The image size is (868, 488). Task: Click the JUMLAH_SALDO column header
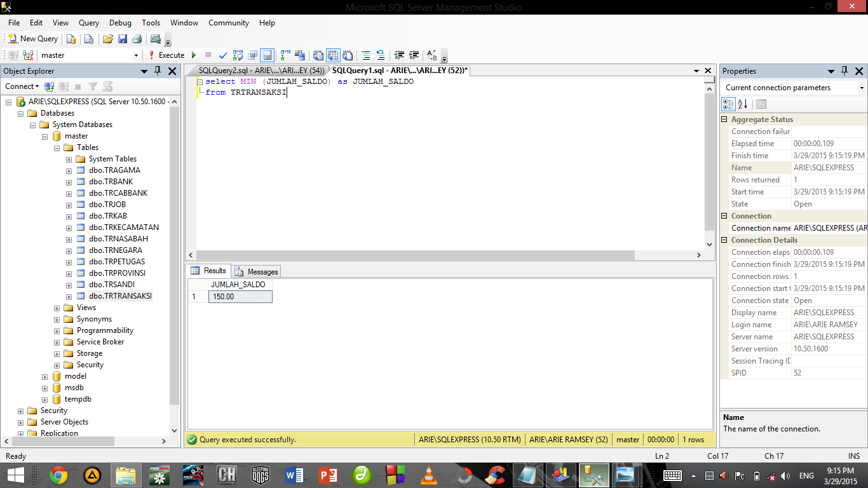(240, 285)
